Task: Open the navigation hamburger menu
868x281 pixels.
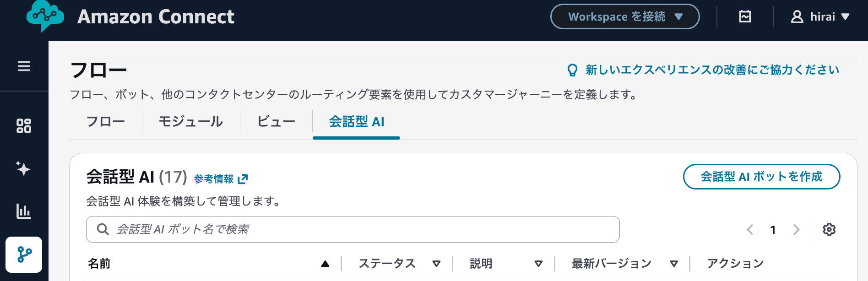Action: click(24, 66)
